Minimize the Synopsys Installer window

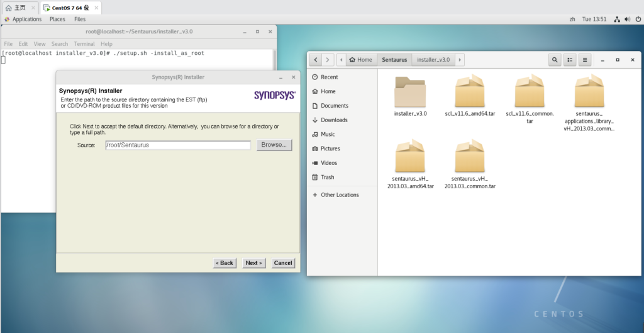[281, 77]
